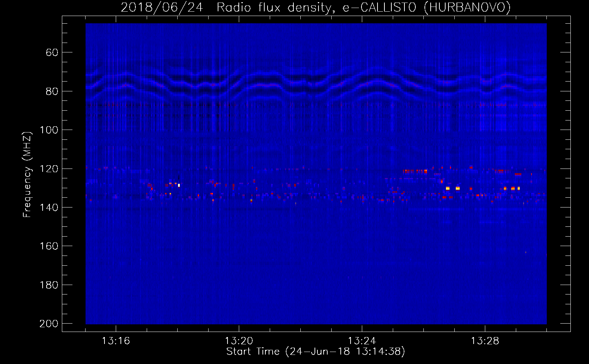Click the 'Start Time (24-Jun-18 13:14:38)' label
The image size is (589, 364).
316,352
